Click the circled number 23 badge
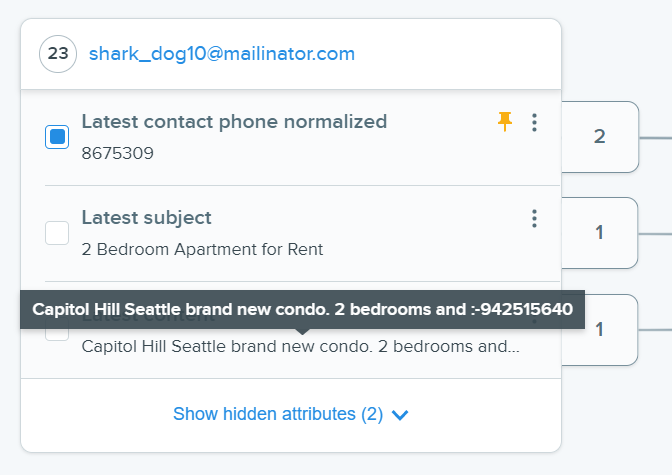The height and width of the screenshot is (475, 672). (58, 54)
